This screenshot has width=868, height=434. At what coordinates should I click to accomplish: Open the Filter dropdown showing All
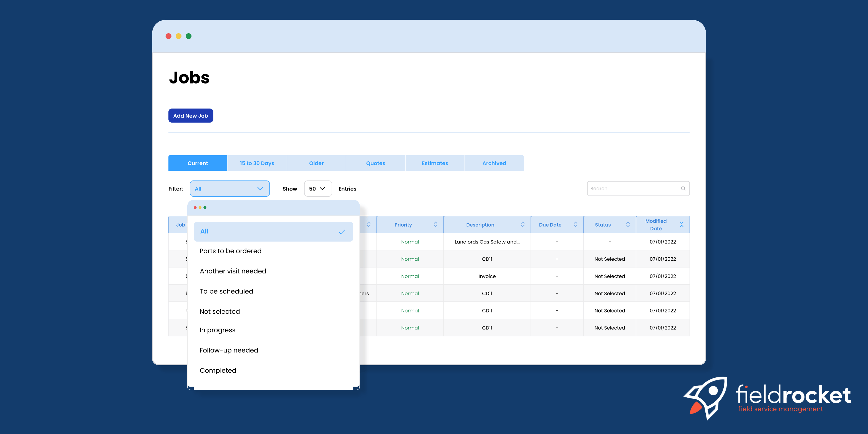[229, 189]
